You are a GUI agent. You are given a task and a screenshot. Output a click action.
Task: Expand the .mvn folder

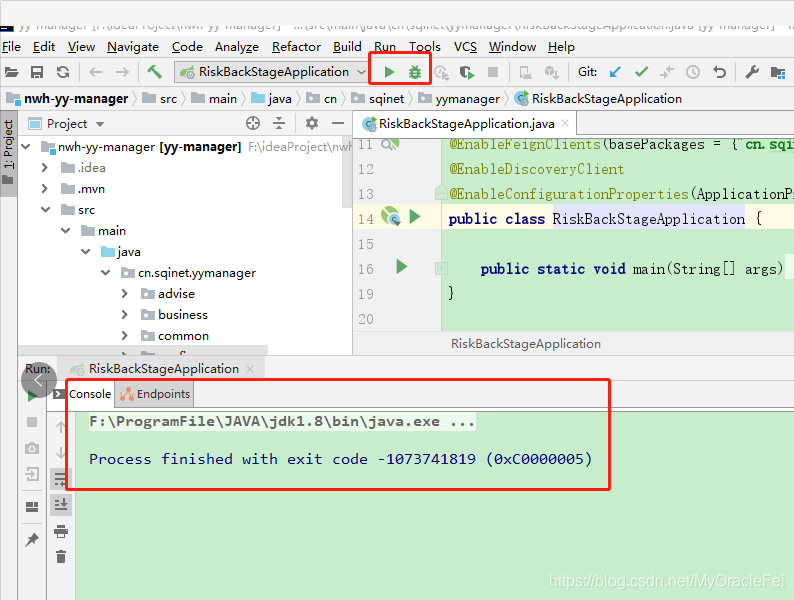pos(45,189)
